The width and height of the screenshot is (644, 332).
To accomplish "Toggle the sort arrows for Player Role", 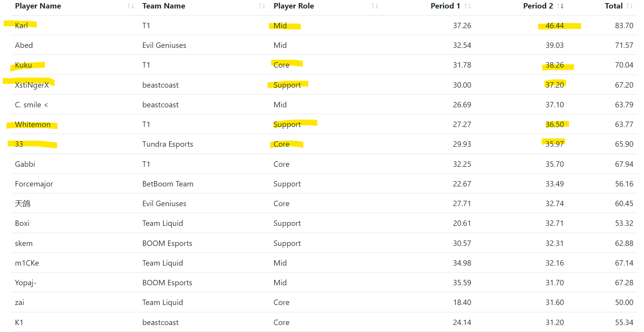I will [x=375, y=6].
